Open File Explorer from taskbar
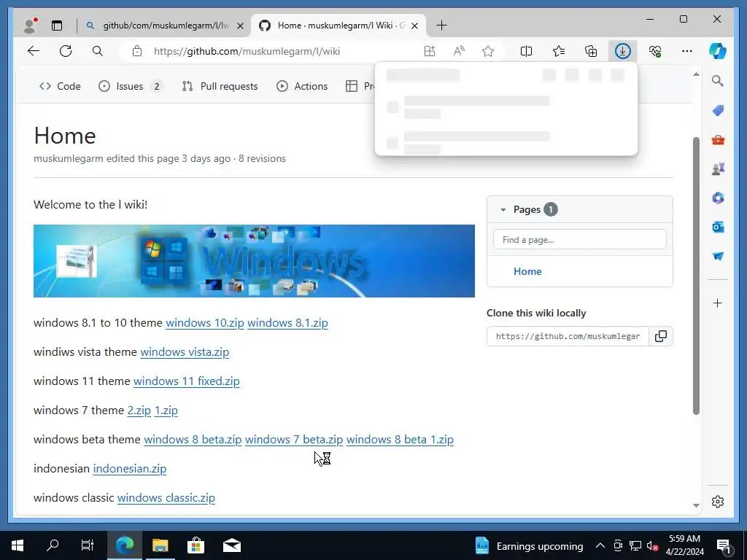The height and width of the screenshot is (560, 747). 160,545
